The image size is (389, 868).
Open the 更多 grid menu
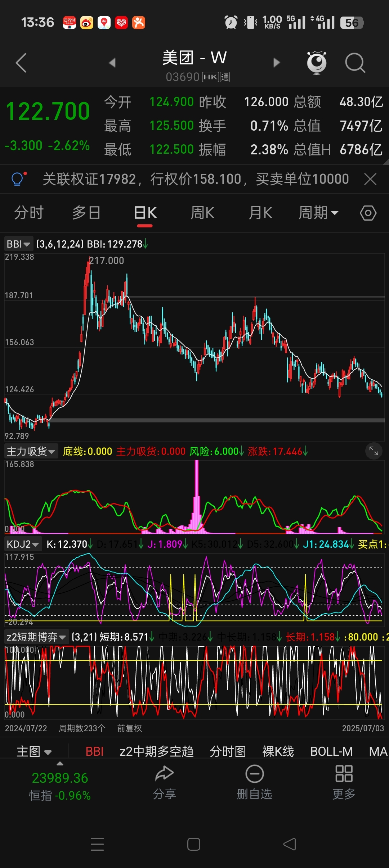(x=344, y=782)
